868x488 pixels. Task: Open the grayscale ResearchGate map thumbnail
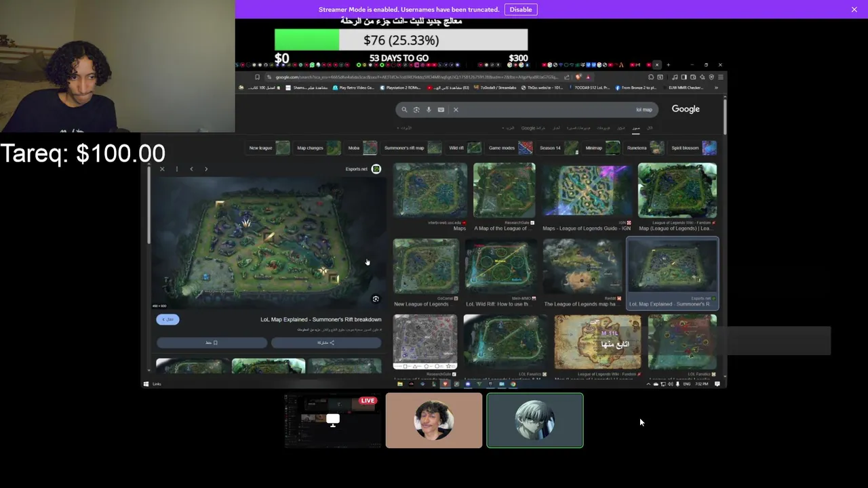(x=425, y=342)
